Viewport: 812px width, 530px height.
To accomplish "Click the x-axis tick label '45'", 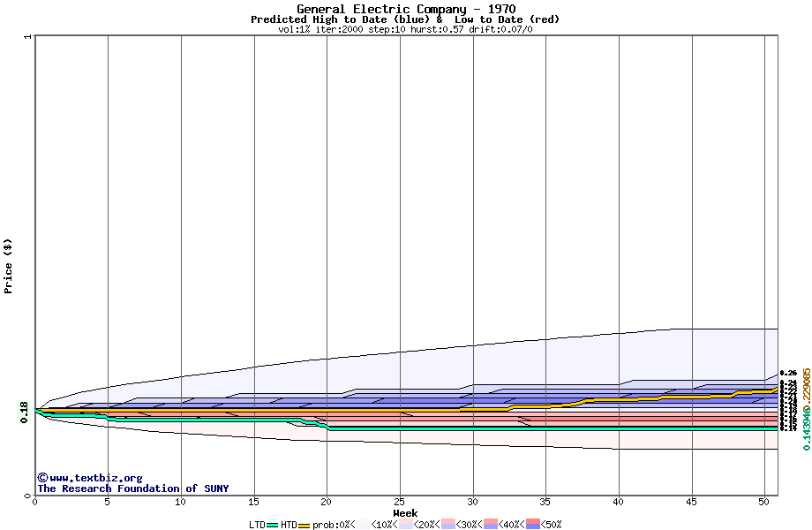I will coord(691,502).
